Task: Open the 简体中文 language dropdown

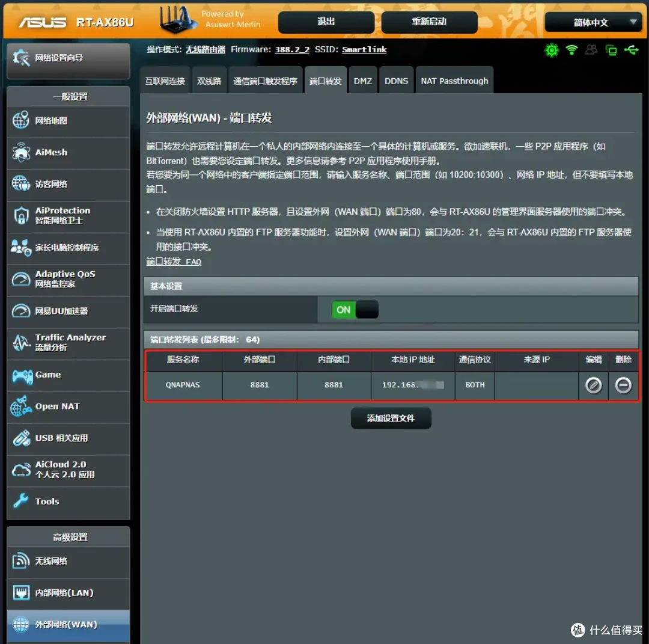Action: (x=593, y=22)
